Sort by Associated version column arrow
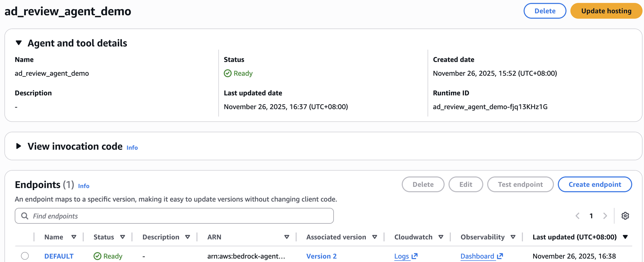This screenshot has width=644, height=262. [374, 237]
